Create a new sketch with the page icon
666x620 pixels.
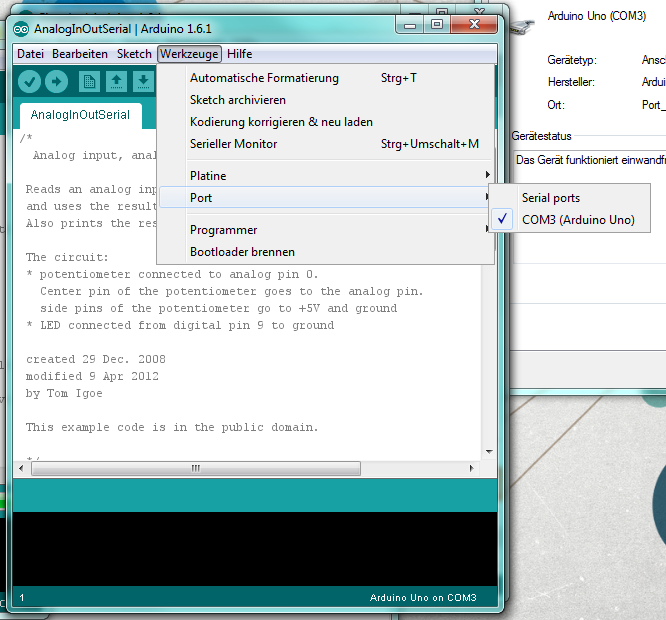point(89,82)
